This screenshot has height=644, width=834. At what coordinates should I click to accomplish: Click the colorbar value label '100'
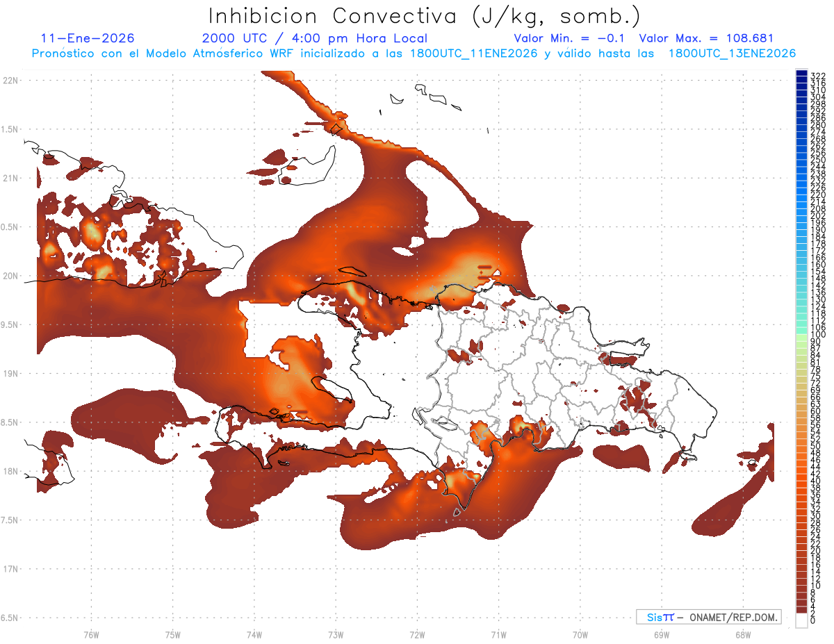tap(817, 335)
